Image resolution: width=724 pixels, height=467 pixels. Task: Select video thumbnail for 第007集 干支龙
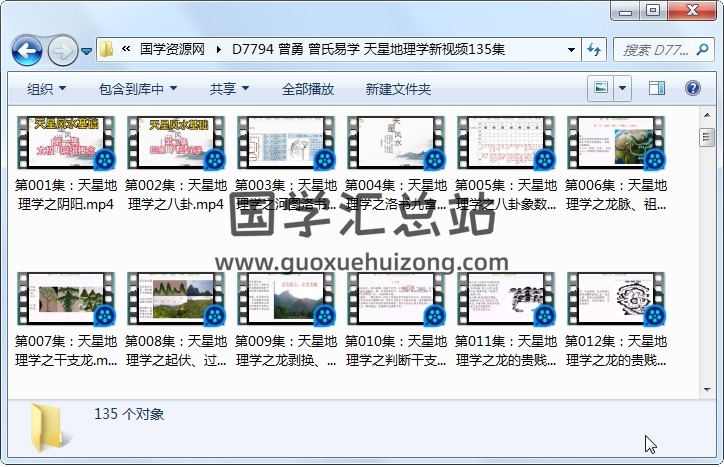click(x=66, y=298)
